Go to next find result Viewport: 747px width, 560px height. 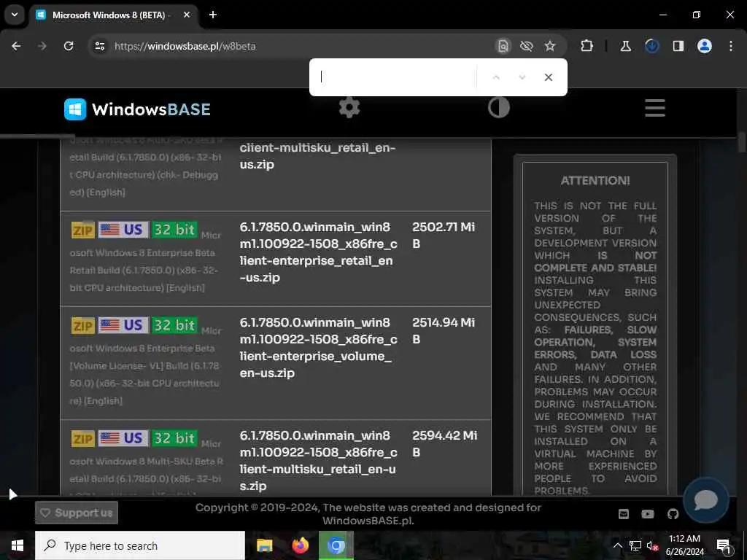522,77
